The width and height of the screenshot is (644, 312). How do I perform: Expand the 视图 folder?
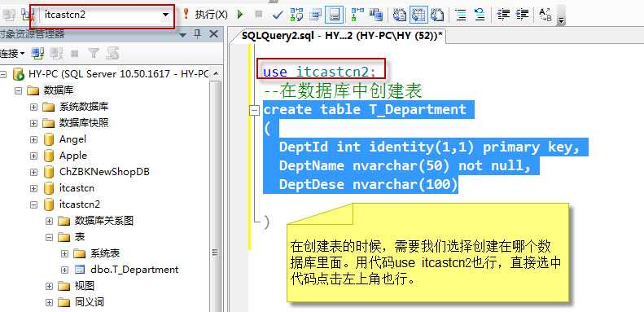pos(50,286)
